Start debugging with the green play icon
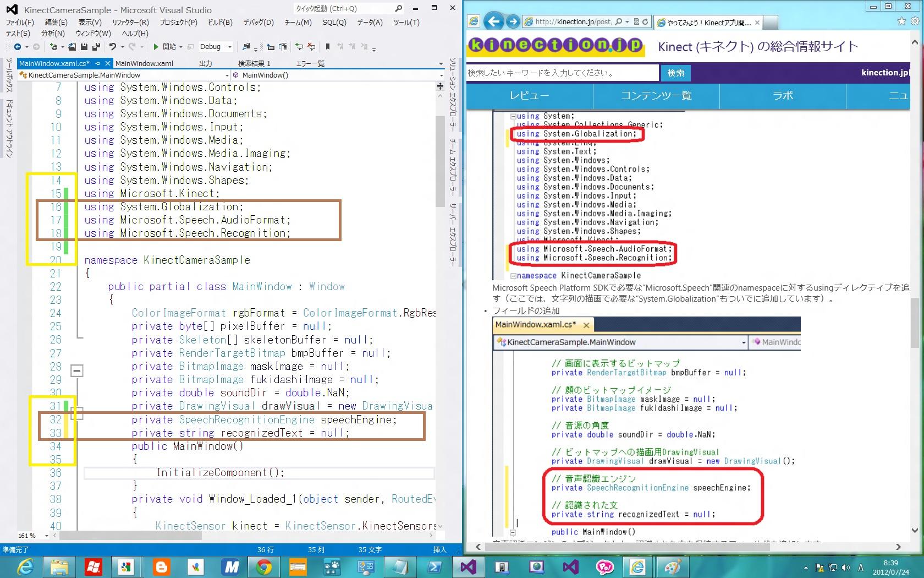 click(156, 47)
